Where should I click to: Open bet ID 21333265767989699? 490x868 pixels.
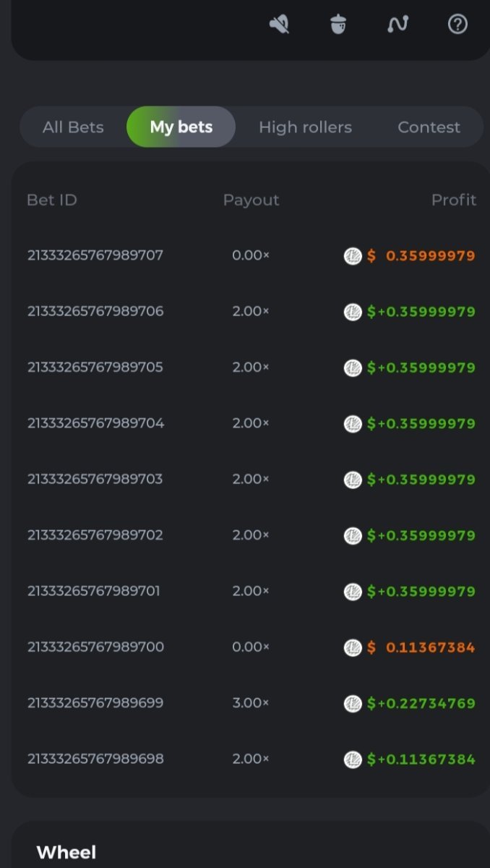tap(95, 703)
